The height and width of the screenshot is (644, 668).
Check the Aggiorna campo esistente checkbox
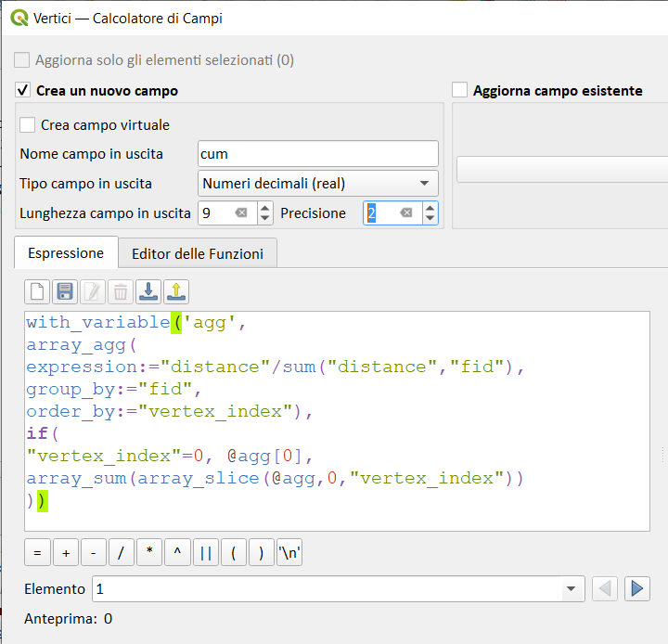(459, 90)
